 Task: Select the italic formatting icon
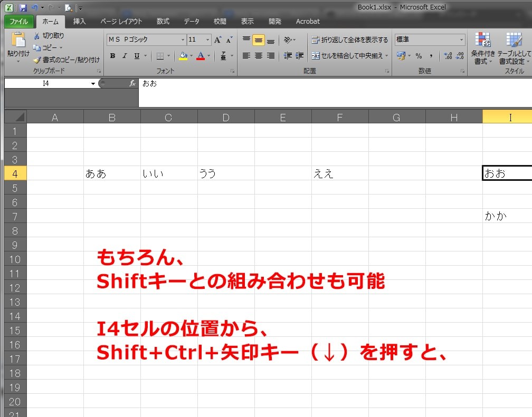click(125, 55)
